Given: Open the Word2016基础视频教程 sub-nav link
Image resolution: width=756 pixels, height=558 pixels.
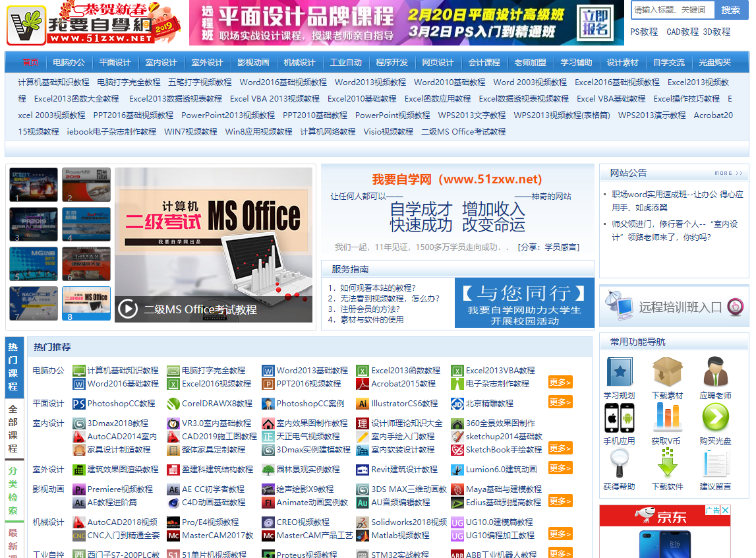Looking at the screenshot, I should point(283,82).
